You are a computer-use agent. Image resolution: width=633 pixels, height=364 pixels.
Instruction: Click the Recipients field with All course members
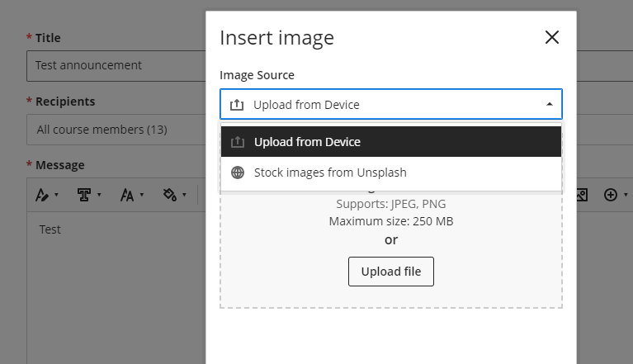pos(116,130)
